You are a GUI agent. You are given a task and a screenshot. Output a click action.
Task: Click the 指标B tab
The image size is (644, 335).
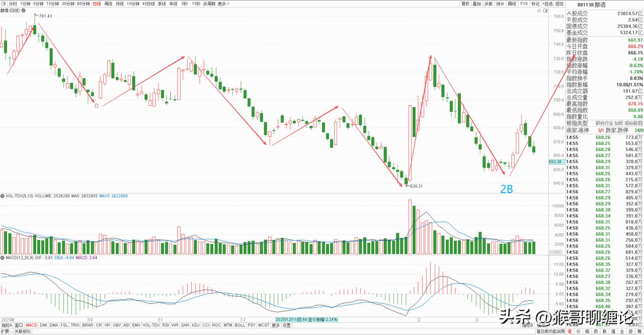pyautogui.click(x=528, y=325)
